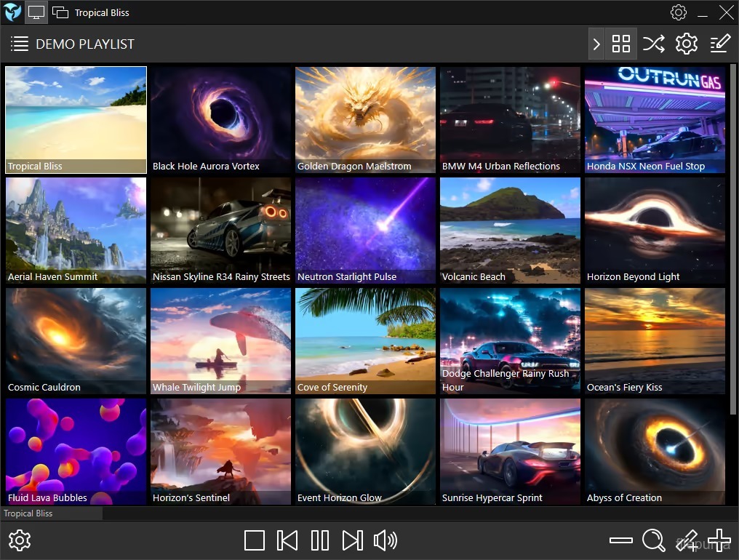This screenshot has width=739, height=560.
Task: Expand the DEMO PLAYLIST side menu
Action: [20, 44]
